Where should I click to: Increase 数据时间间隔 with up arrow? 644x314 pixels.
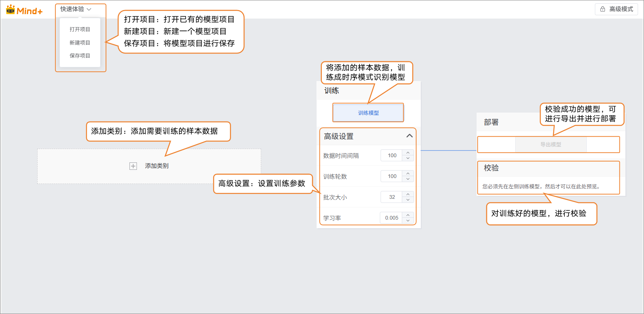tap(408, 153)
